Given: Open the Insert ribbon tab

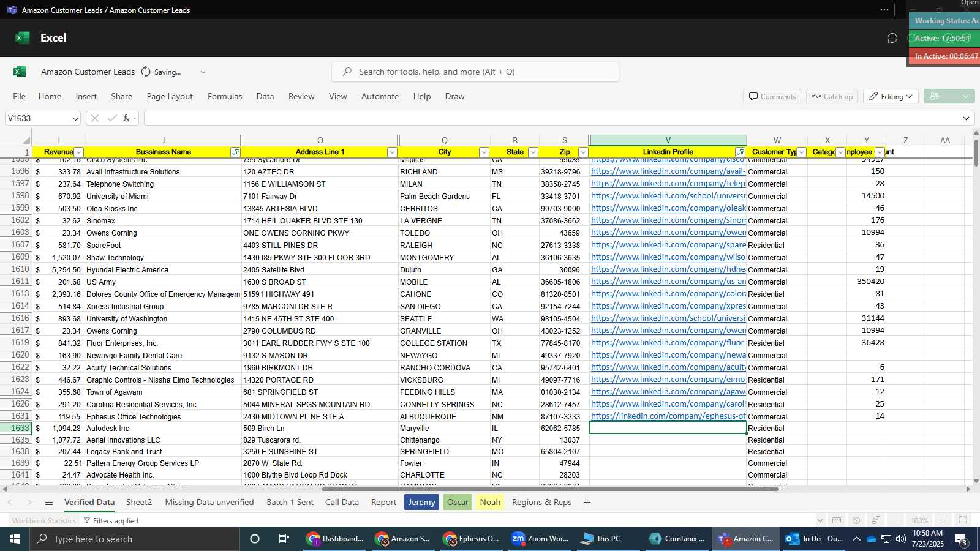Looking at the screenshot, I should pos(86,96).
